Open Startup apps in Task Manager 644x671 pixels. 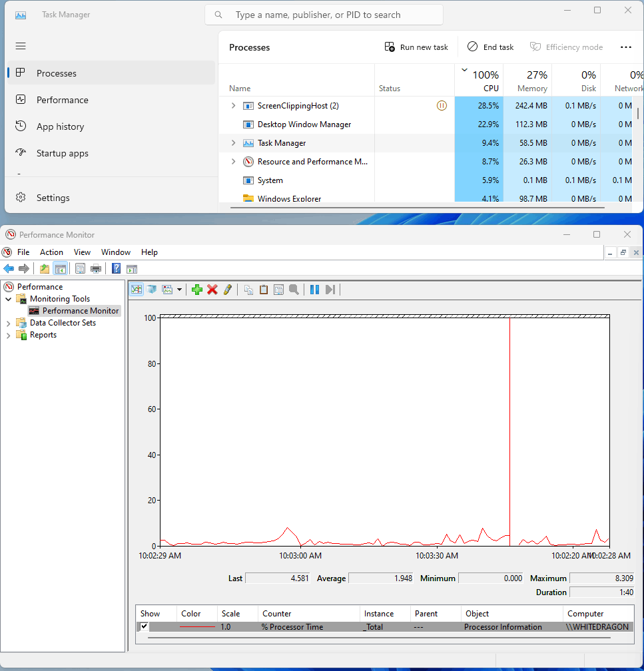pyautogui.click(x=111, y=153)
